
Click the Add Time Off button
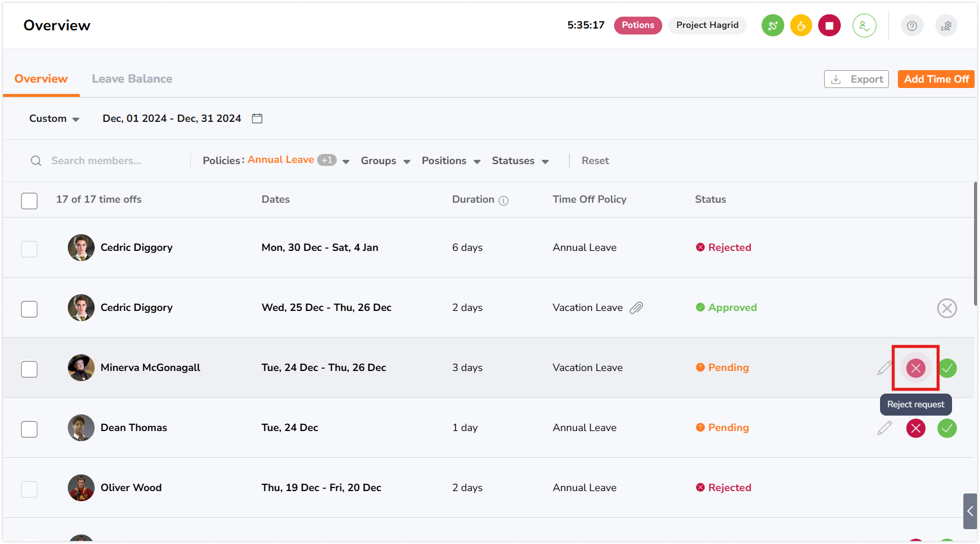pyautogui.click(x=935, y=79)
